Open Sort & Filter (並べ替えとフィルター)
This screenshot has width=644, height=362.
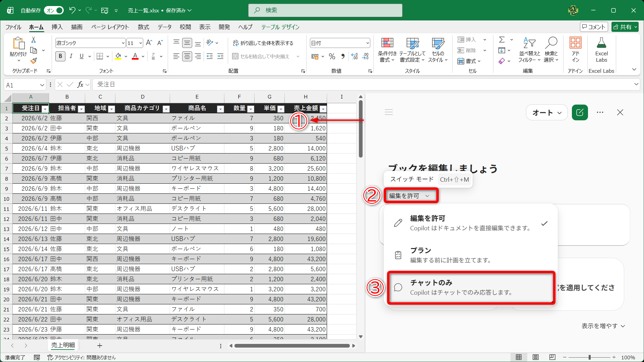[x=529, y=50]
